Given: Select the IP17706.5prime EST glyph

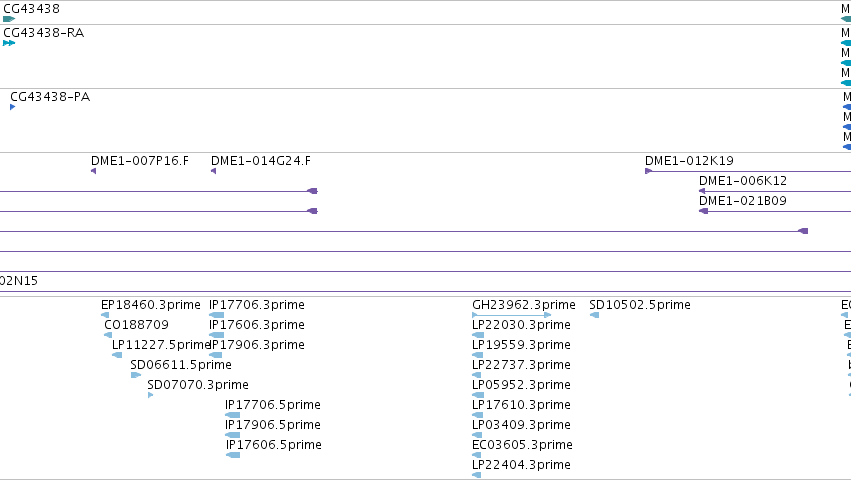Looking at the screenshot, I should click(232, 415).
